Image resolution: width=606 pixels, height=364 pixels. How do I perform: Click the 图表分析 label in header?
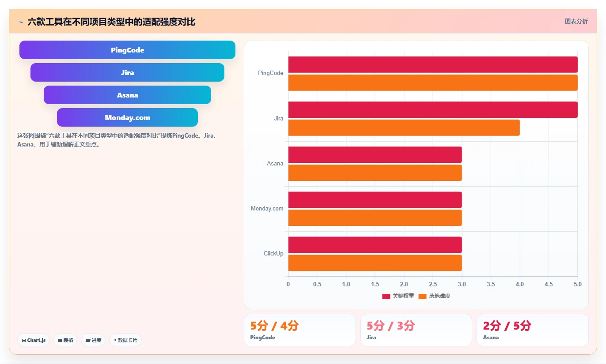click(x=576, y=21)
